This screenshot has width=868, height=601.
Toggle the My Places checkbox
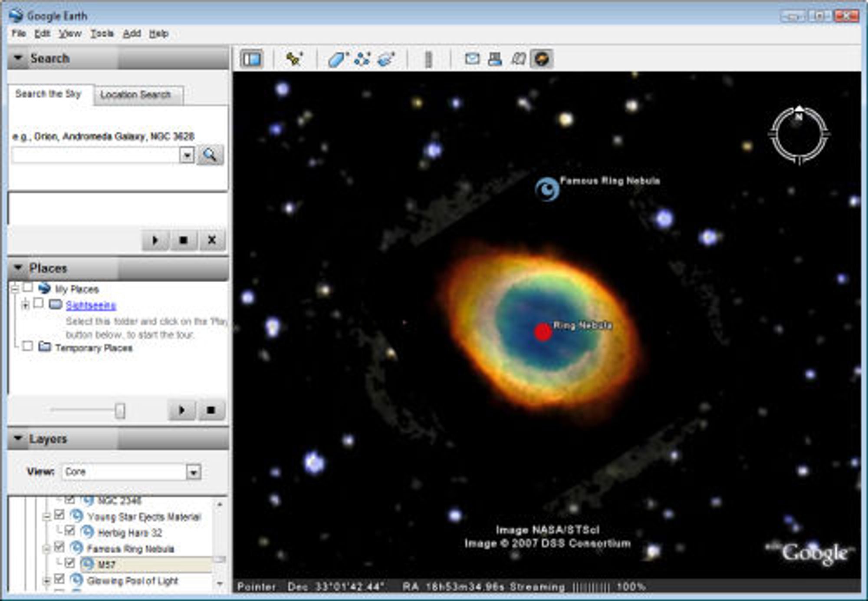point(28,287)
